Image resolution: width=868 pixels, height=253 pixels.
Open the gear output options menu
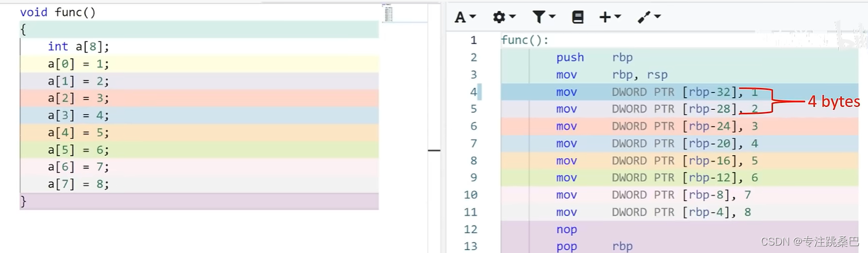tap(504, 17)
